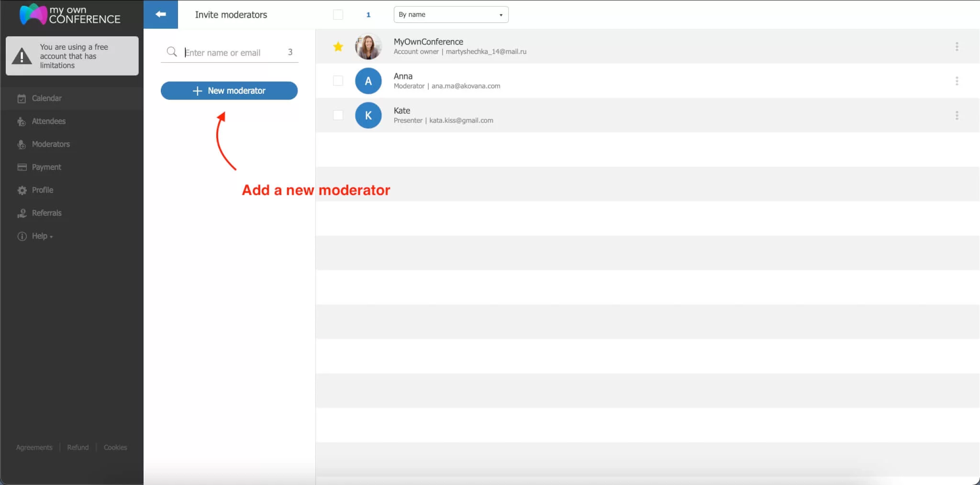Image resolution: width=980 pixels, height=485 pixels.
Task: Select the Payment card icon
Action: (22, 167)
